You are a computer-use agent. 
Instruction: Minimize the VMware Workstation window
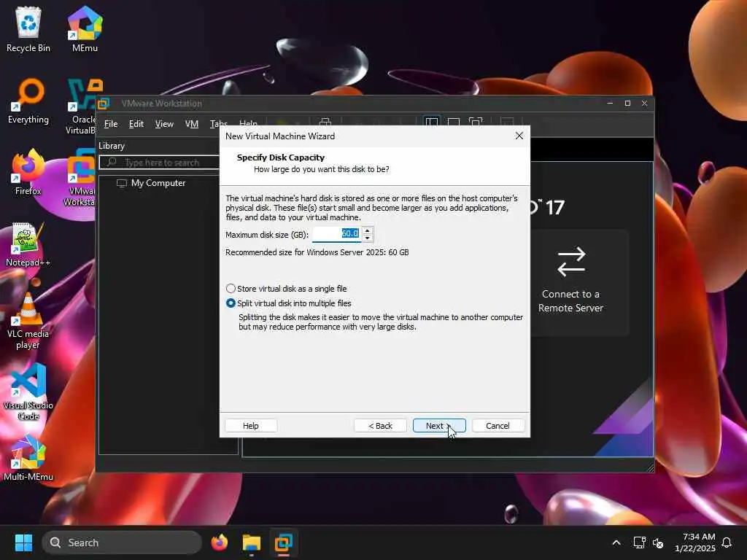(x=610, y=104)
